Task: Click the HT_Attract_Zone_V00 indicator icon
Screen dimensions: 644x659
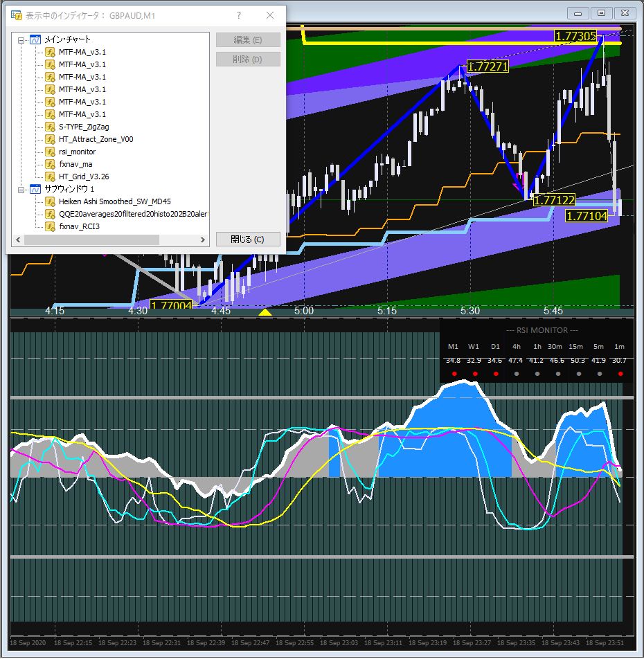Action: pyautogui.click(x=50, y=139)
